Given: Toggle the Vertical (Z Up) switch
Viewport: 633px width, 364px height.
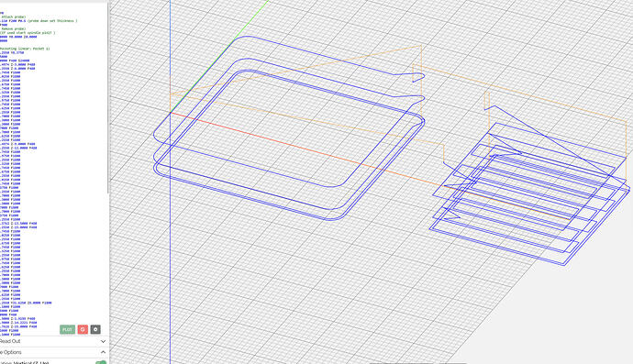Looking at the screenshot, I should tap(101, 363).
